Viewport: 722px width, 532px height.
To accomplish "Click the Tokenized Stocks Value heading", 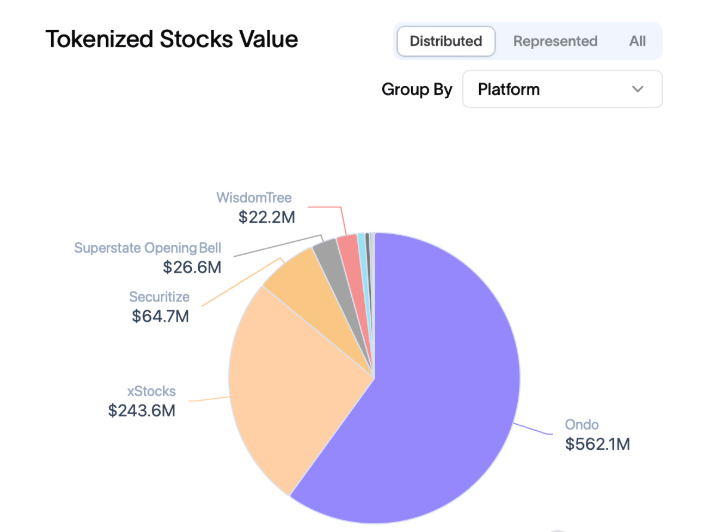I will coord(172,39).
